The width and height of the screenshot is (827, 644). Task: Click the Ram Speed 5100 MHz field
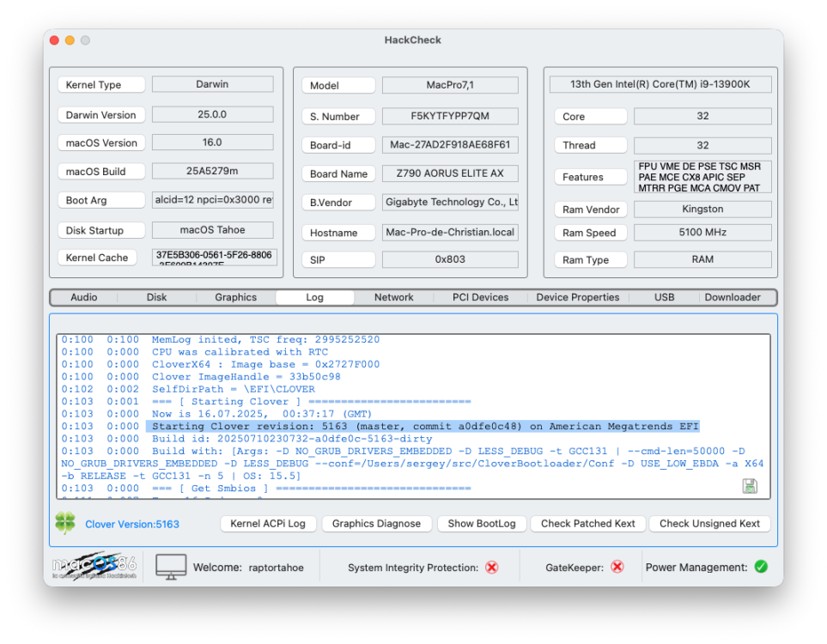pos(702,232)
